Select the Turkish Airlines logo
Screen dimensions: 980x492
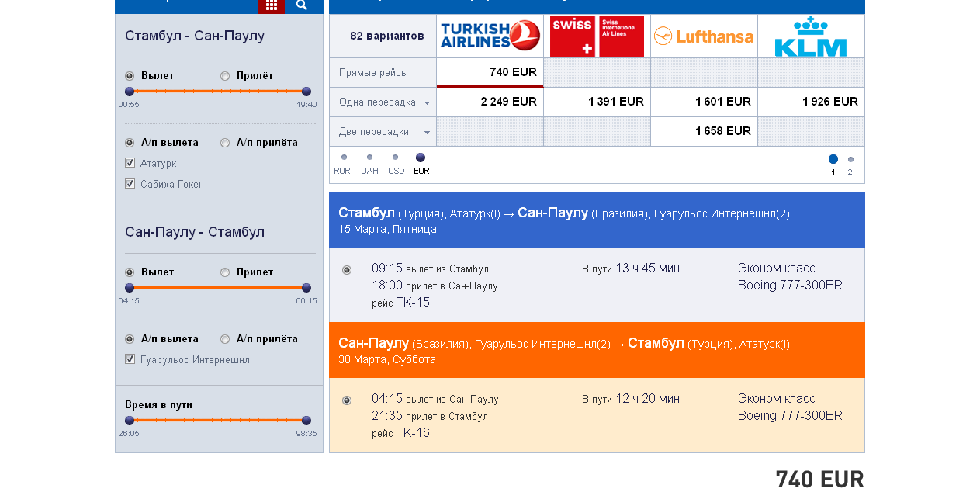[490, 36]
